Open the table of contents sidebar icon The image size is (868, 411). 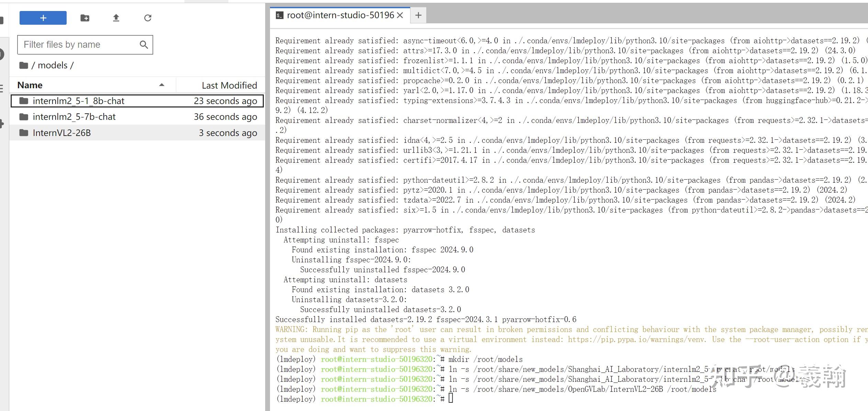tap(2, 89)
